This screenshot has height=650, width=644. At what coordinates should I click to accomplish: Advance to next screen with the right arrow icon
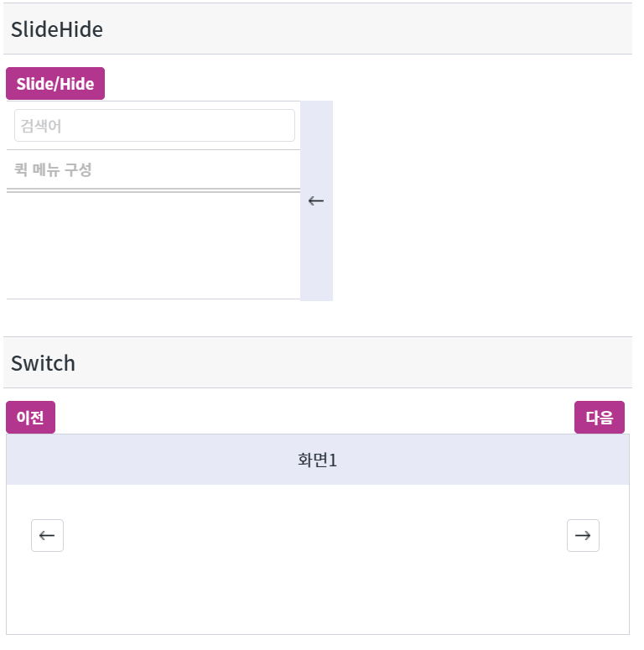pos(583,535)
